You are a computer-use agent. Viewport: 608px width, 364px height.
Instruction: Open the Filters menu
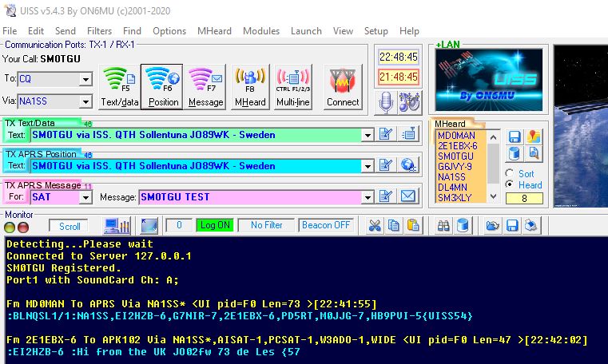click(99, 31)
